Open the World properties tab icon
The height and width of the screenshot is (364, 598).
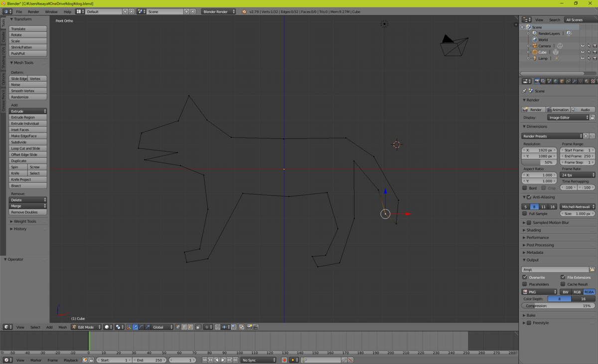[556, 81]
